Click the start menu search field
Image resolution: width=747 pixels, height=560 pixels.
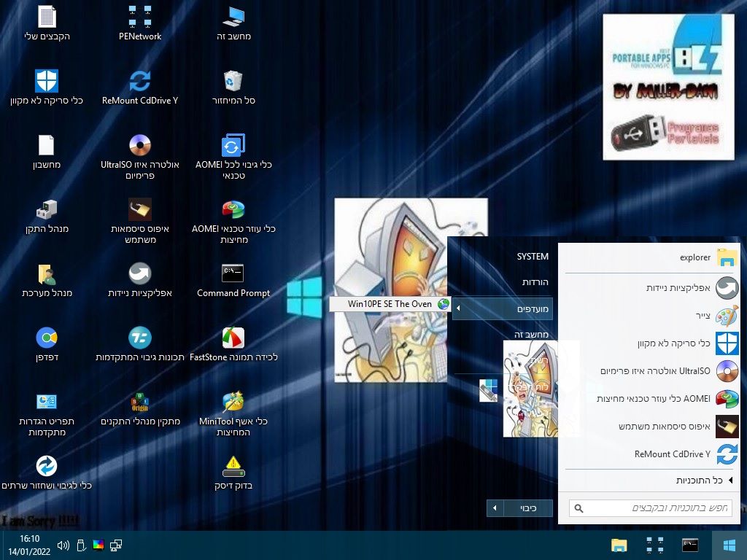click(x=650, y=508)
